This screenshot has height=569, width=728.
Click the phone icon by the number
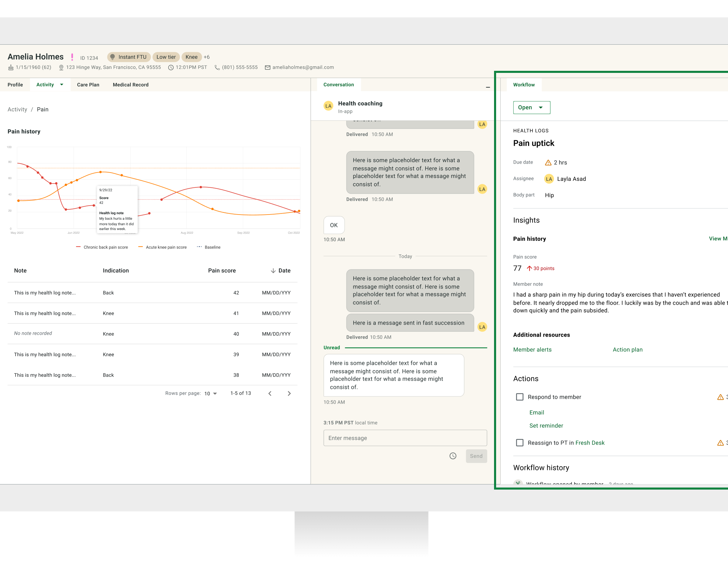pos(217,67)
